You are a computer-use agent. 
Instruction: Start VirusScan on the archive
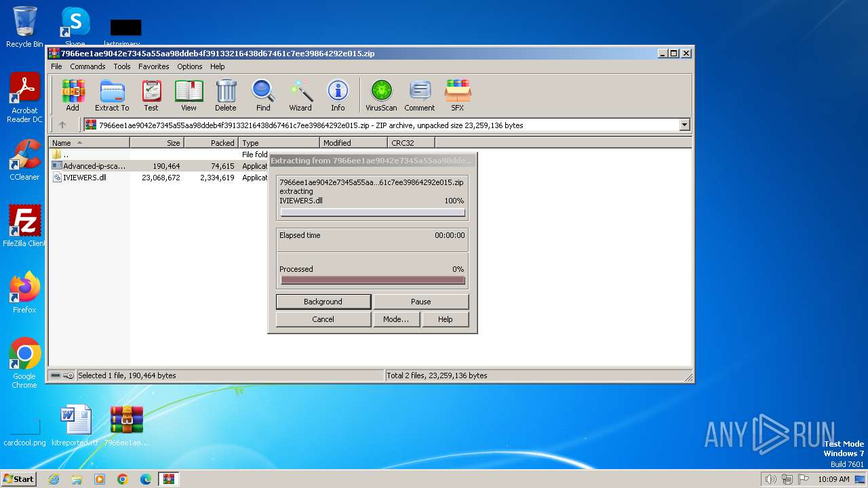click(381, 95)
